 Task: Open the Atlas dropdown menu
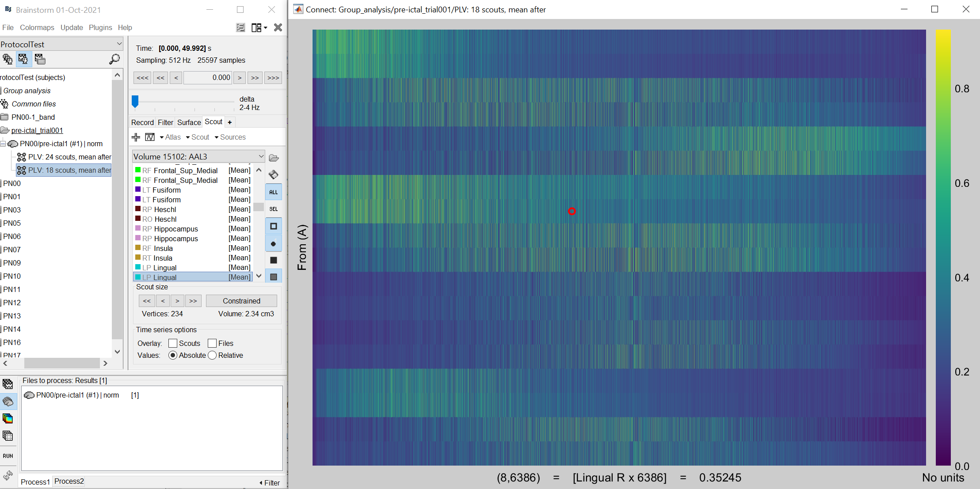tap(170, 137)
